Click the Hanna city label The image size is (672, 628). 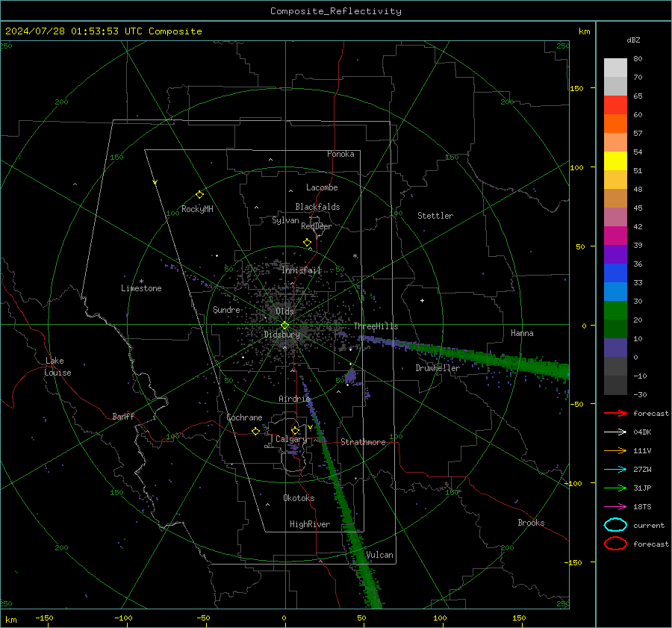pos(522,333)
